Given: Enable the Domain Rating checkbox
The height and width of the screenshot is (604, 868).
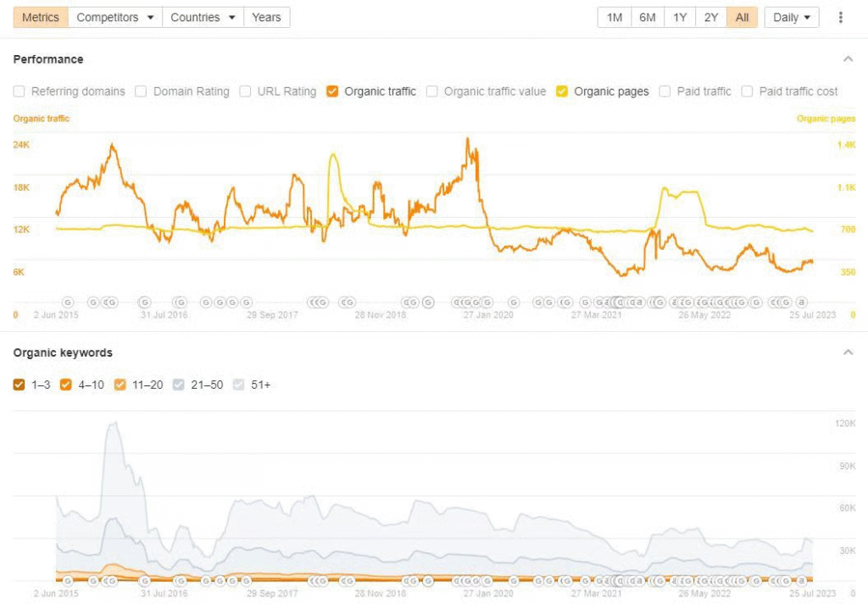Looking at the screenshot, I should tap(141, 91).
